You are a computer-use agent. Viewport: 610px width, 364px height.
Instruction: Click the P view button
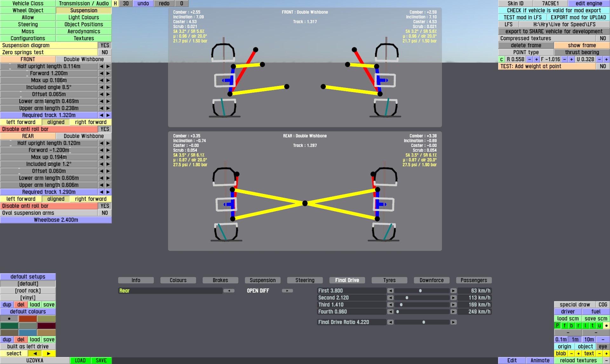pos(557,326)
